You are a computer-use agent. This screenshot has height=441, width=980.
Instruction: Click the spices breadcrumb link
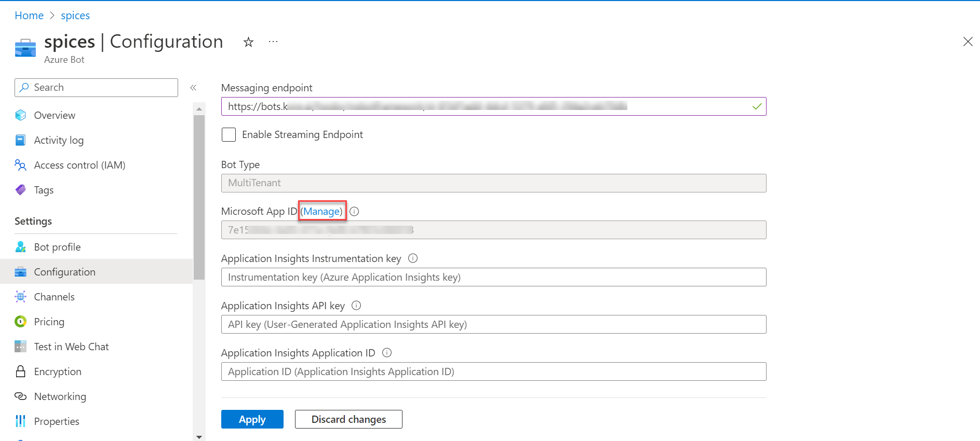[x=75, y=16]
